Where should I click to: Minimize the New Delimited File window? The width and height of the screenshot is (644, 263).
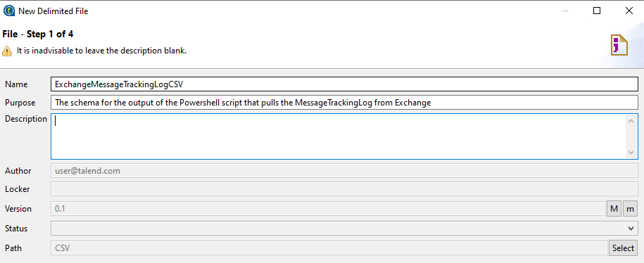point(564,11)
